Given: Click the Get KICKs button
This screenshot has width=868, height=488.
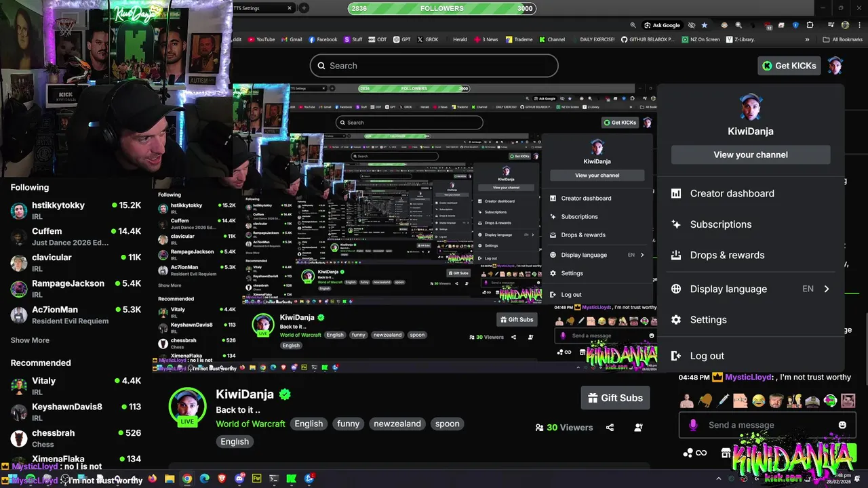Looking at the screenshot, I should tap(790, 66).
